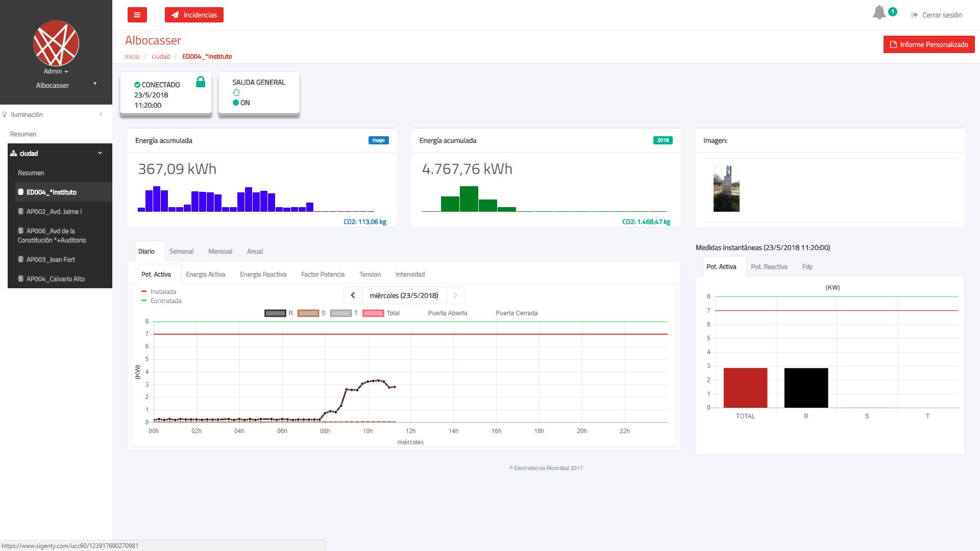Click the column image thumbnail under Imagen
Image resolution: width=980 pixels, height=551 pixels.
[726, 188]
